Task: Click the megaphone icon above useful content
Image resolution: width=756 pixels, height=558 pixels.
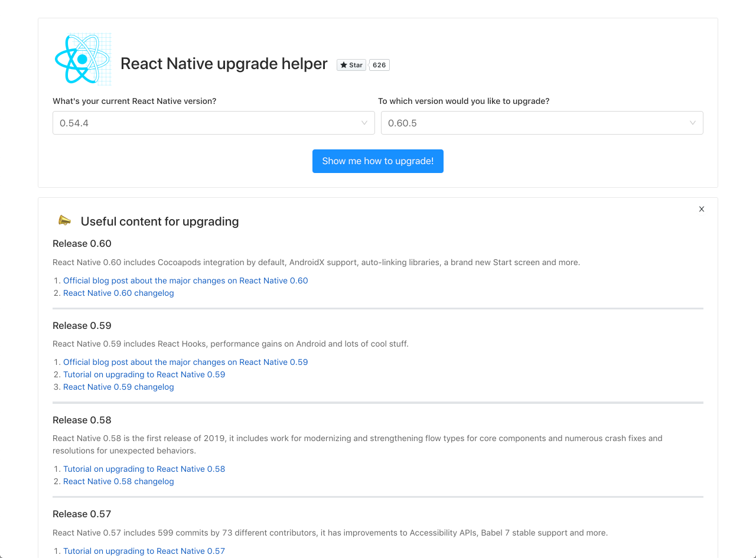Action: click(64, 220)
